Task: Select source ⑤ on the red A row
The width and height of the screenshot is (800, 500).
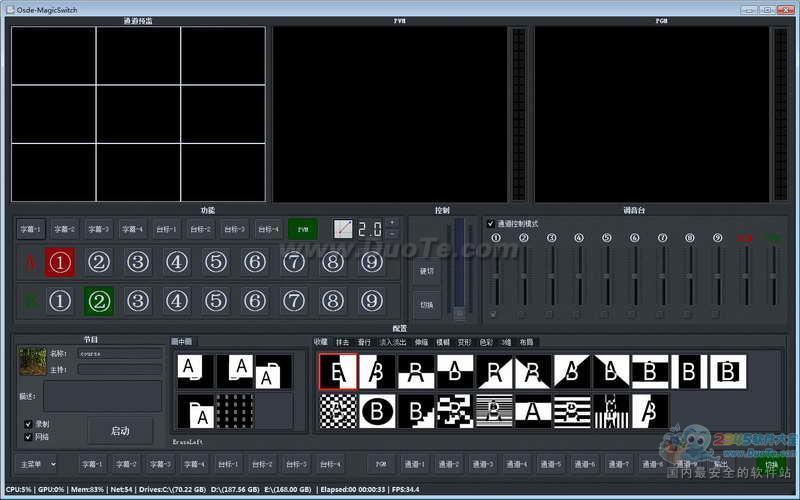Action: (x=216, y=262)
